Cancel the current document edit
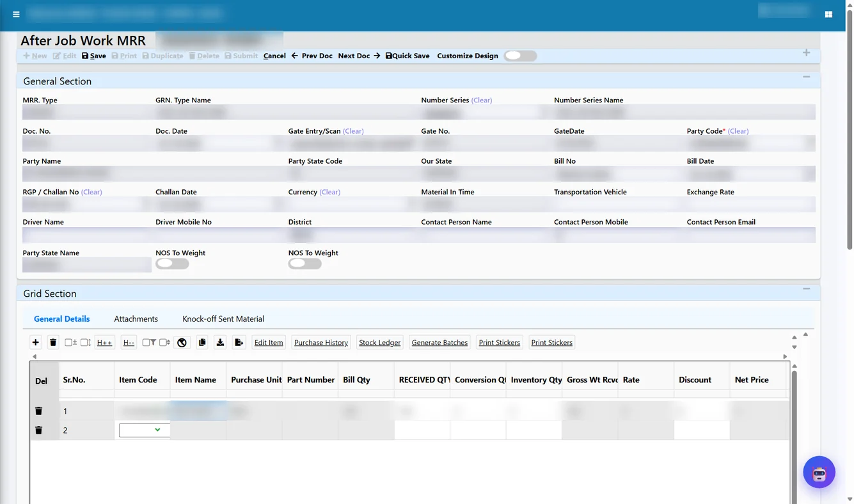This screenshot has width=854, height=504. (274, 56)
